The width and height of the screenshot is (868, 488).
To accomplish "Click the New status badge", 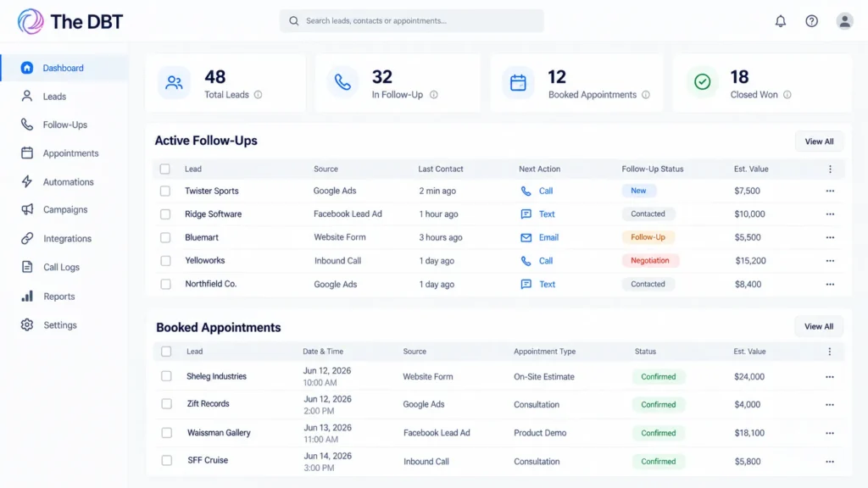I will [639, 191].
